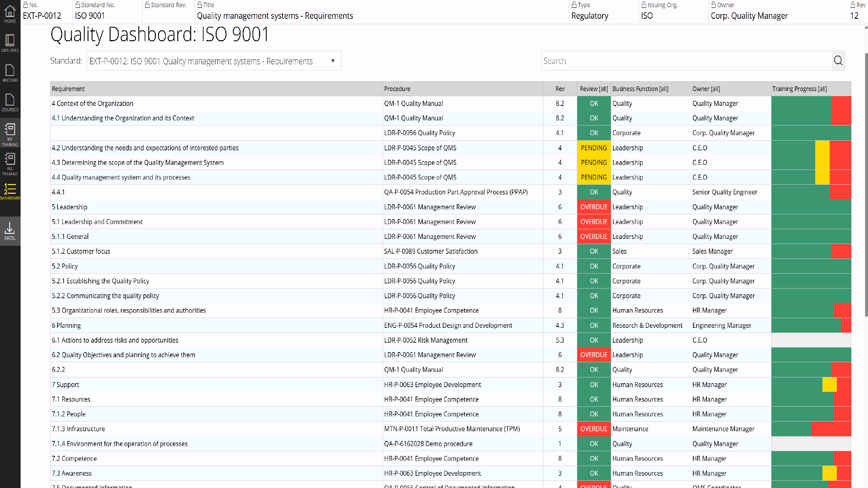Click training progress bar for 7 Support
Viewport: 868px width, 488px height.
[x=811, y=385]
